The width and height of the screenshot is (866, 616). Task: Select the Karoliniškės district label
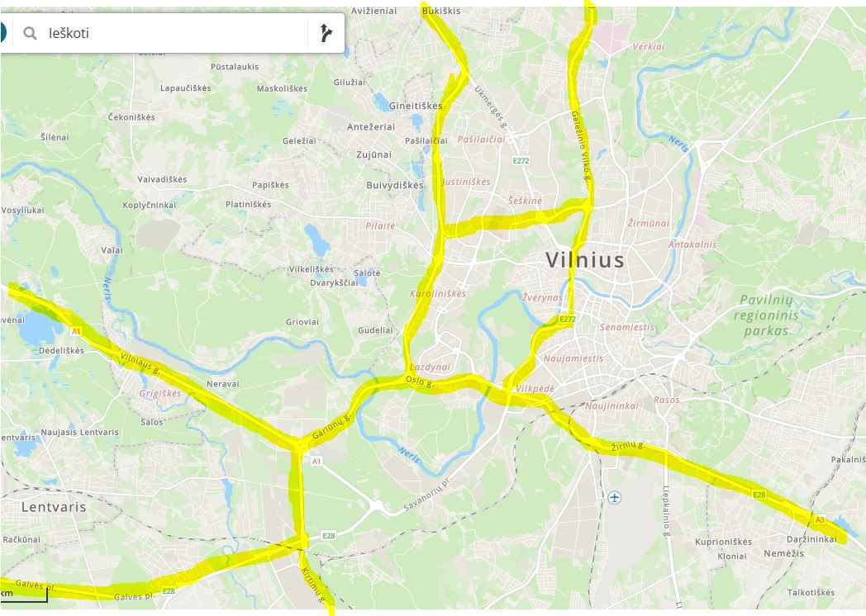point(437,294)
